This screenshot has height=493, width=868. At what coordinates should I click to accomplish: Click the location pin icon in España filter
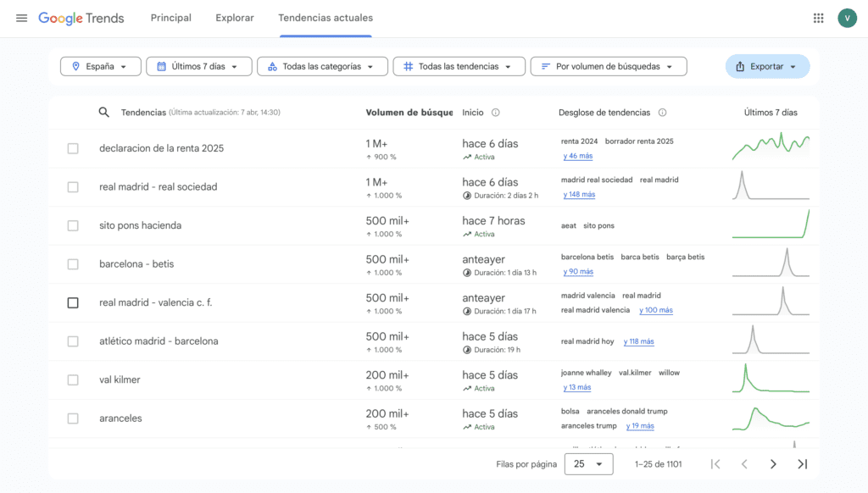[x=75, y=66]
